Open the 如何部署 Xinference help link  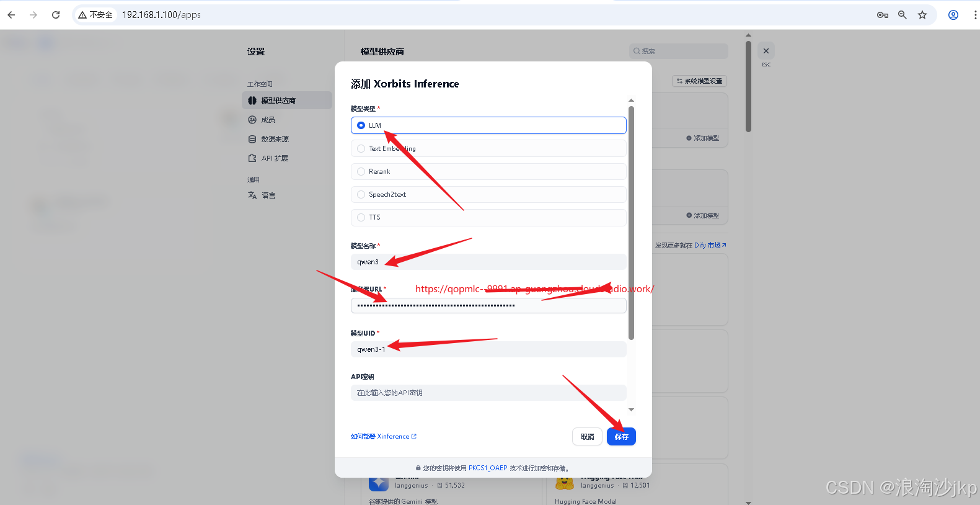pyautogui.click(x=384, y=437)
